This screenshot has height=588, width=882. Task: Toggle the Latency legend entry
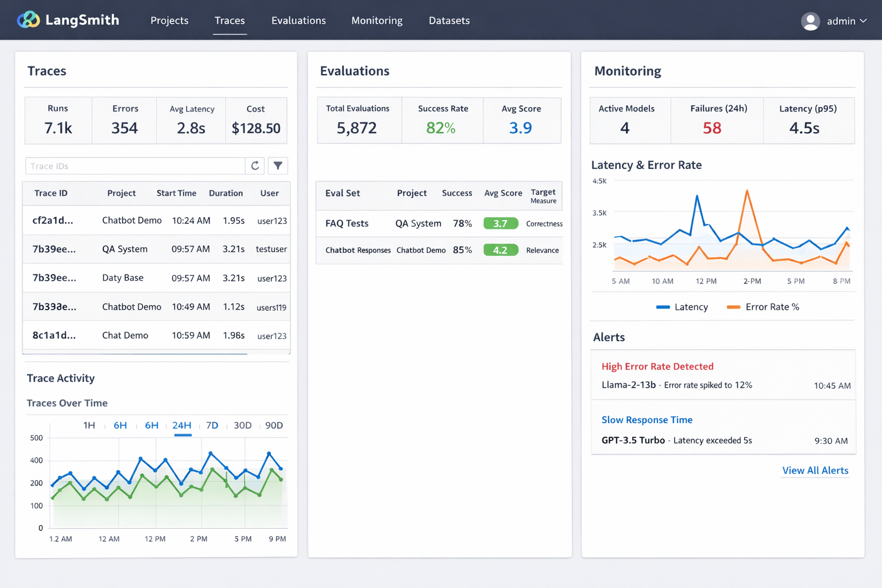(x=682, y=307)
